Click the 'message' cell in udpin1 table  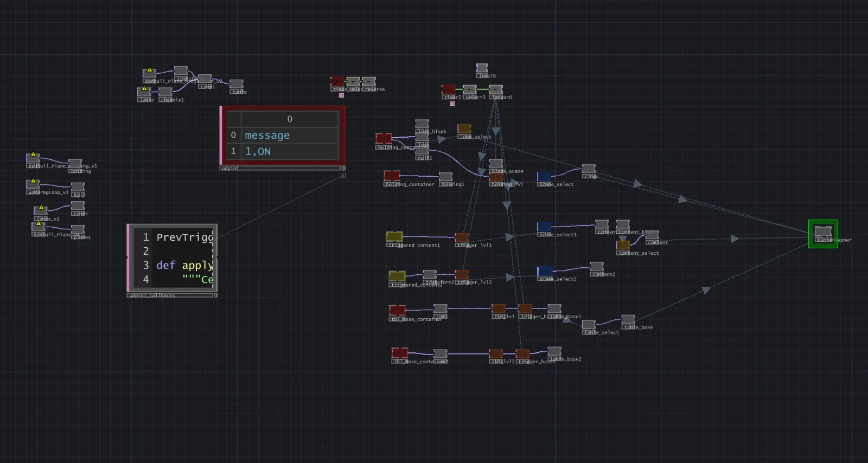point(290,135)
